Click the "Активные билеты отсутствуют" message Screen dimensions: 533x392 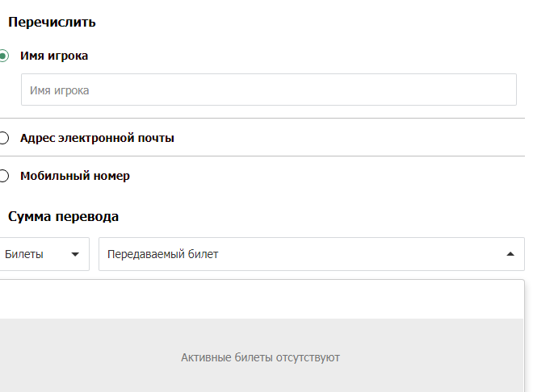tap(260, 357)
